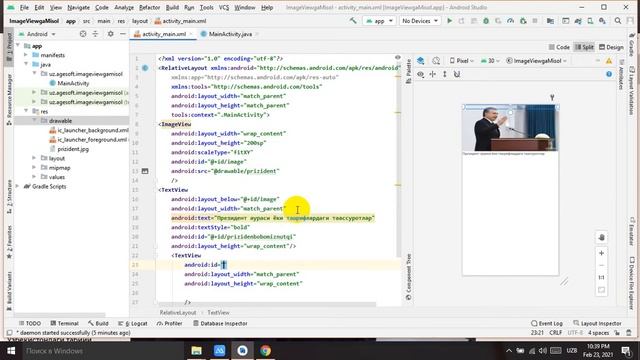Click the magnet autoconnect icon in design toolbar
Image resolution: width=640 pixels, height=360 pixels.
coord(457,74)
